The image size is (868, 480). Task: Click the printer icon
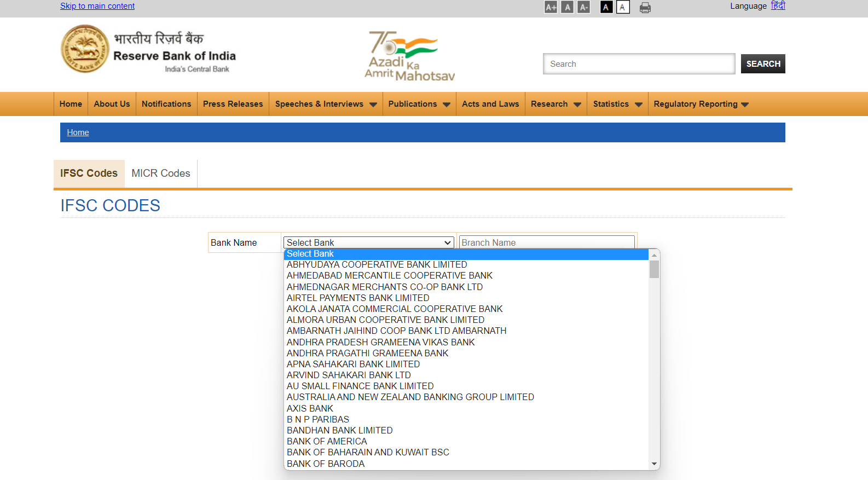pos(645,8)
